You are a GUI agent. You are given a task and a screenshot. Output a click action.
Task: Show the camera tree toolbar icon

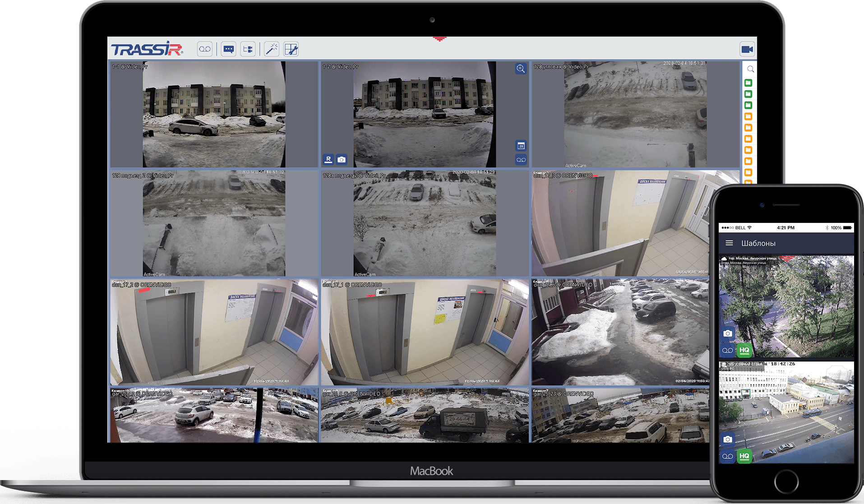pyautogui.click(x=248, y=49)
